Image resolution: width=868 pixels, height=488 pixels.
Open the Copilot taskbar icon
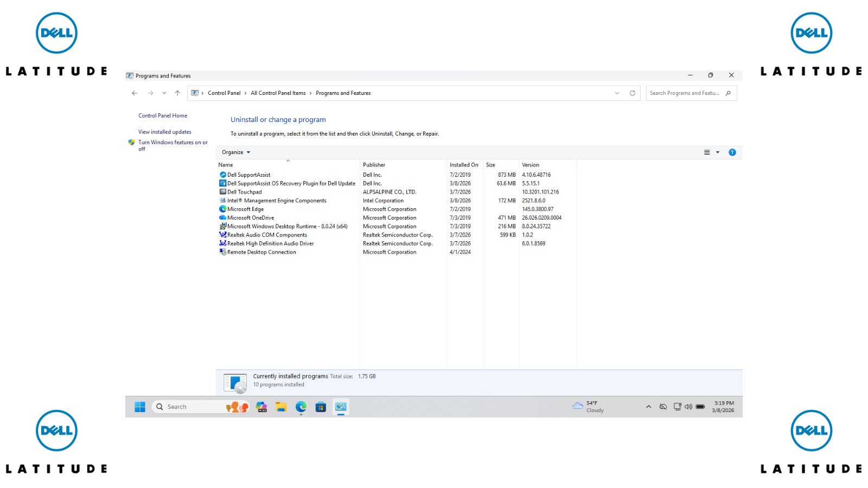coord(261,407)
